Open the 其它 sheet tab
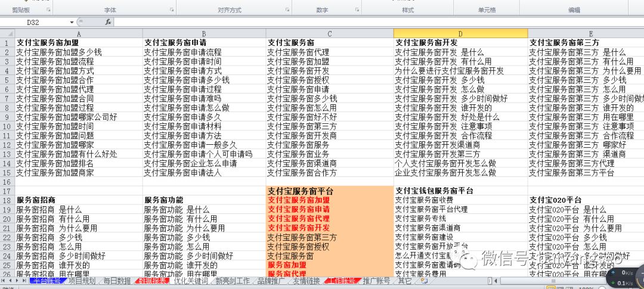The image size is (644, 289). tap(404, 281)
